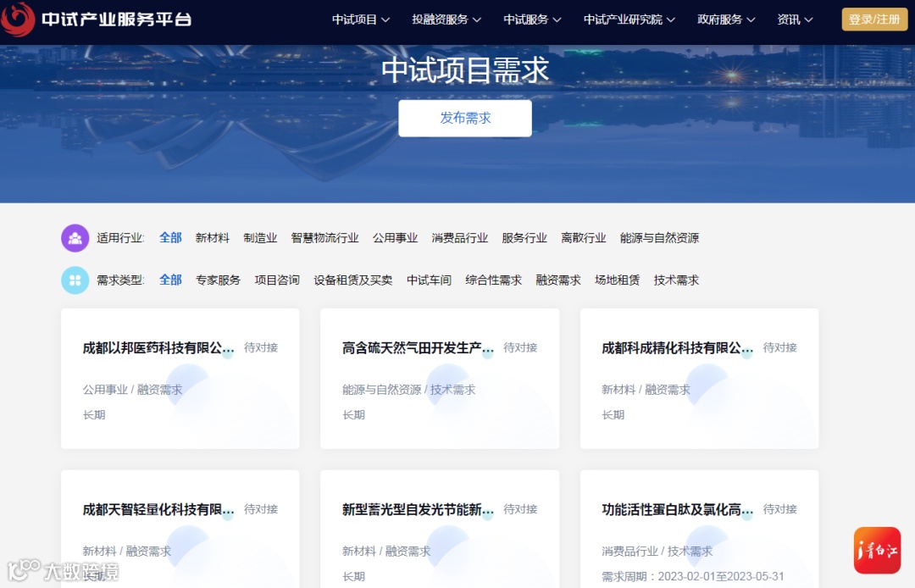Click the 能源与自然资源 / 技术需求 card tag
The image size is (915, 588).
[x=408, y=390]
